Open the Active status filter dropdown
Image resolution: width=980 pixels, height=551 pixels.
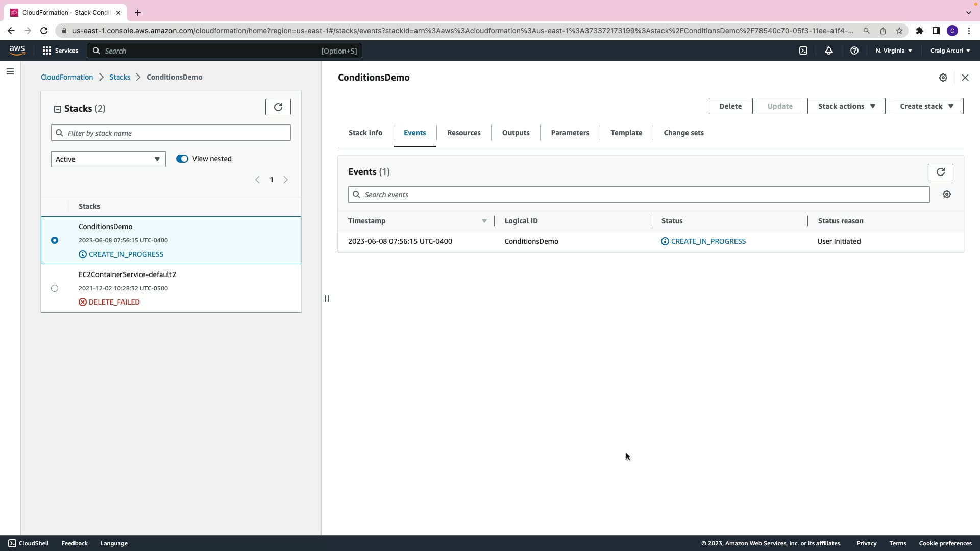point(108,159)
